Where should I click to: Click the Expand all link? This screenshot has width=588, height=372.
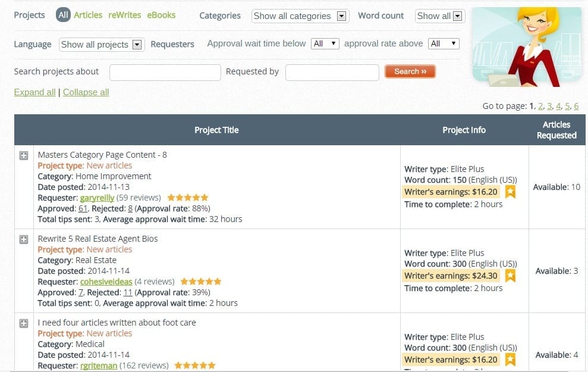pos(35,92)
